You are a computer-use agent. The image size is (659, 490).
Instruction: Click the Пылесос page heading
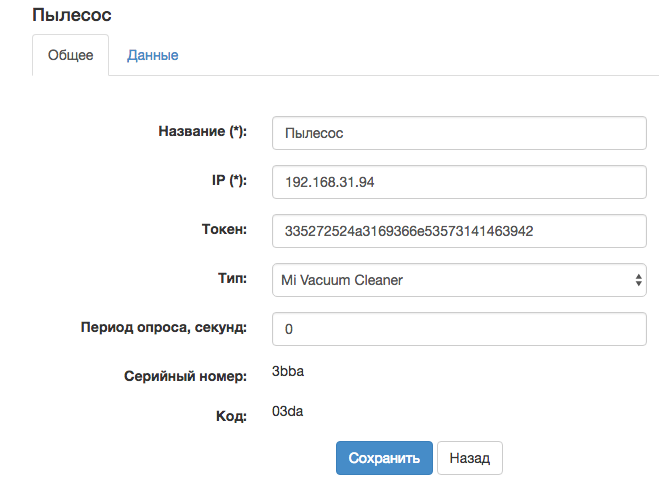coord(72,15)
